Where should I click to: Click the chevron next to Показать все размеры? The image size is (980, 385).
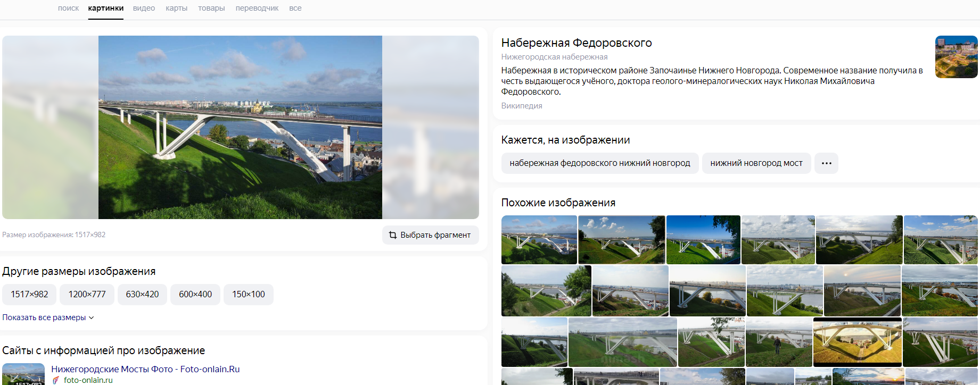point(91,317)
